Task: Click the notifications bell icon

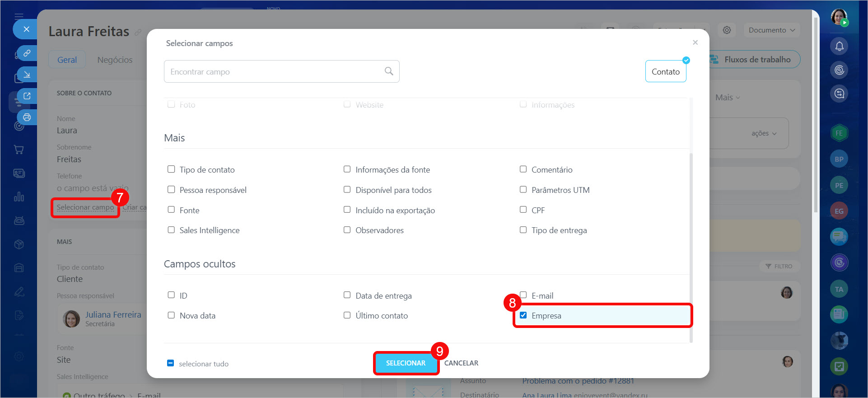Action: point(839,46)
